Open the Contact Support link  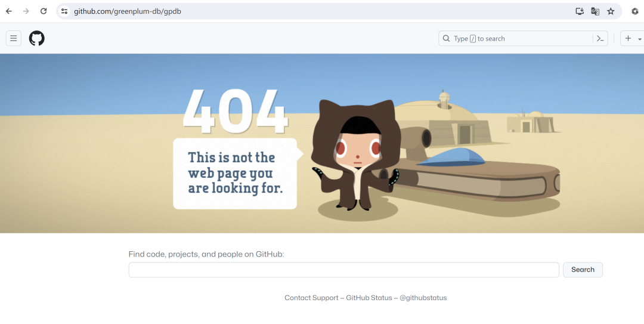tap(311, 298)
